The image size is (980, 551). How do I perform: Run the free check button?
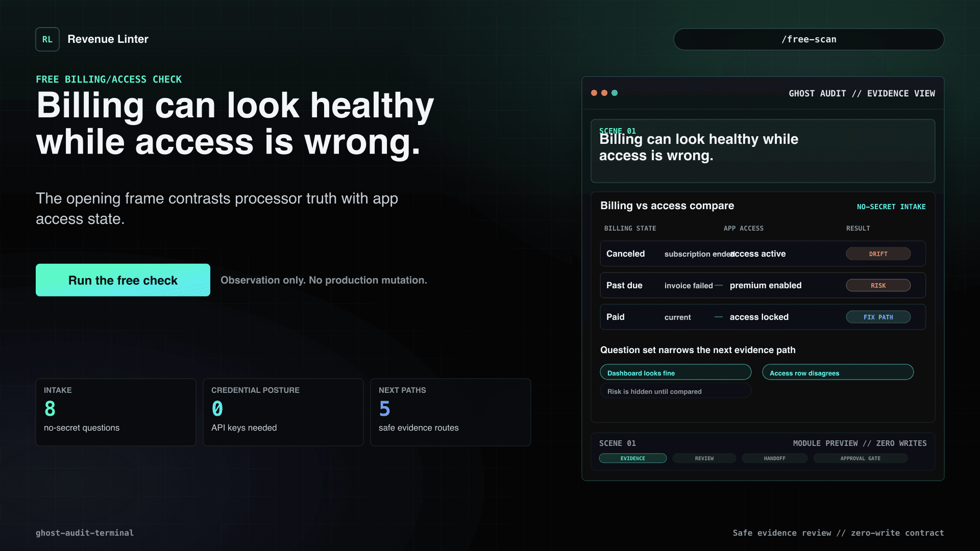coord(123,280)
